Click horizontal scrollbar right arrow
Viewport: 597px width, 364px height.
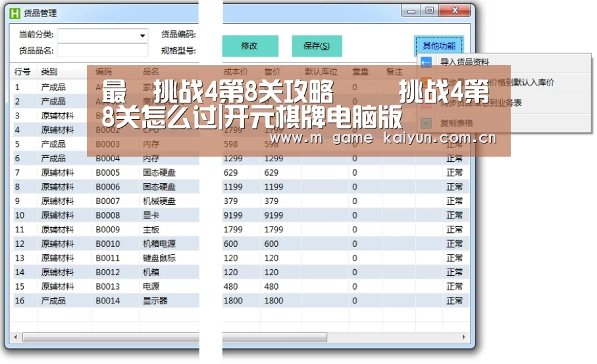click(x=463, y=337)
